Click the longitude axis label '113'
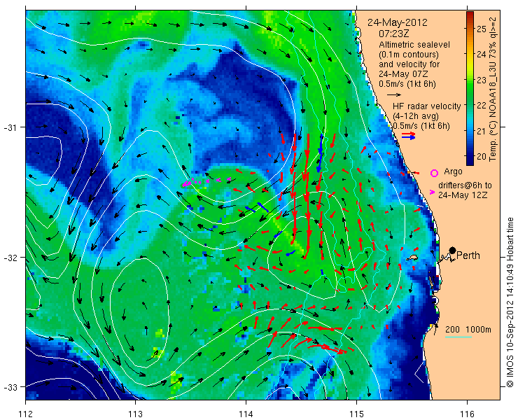Image resolution: width=518 pixels, height=420 pixels. point(135,414)
